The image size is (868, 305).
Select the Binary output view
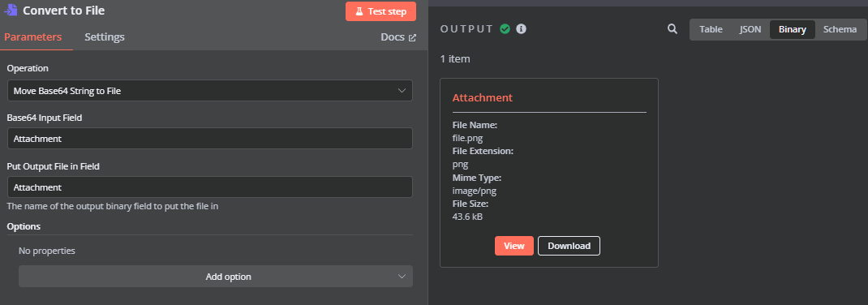click(x=793, y=29)
